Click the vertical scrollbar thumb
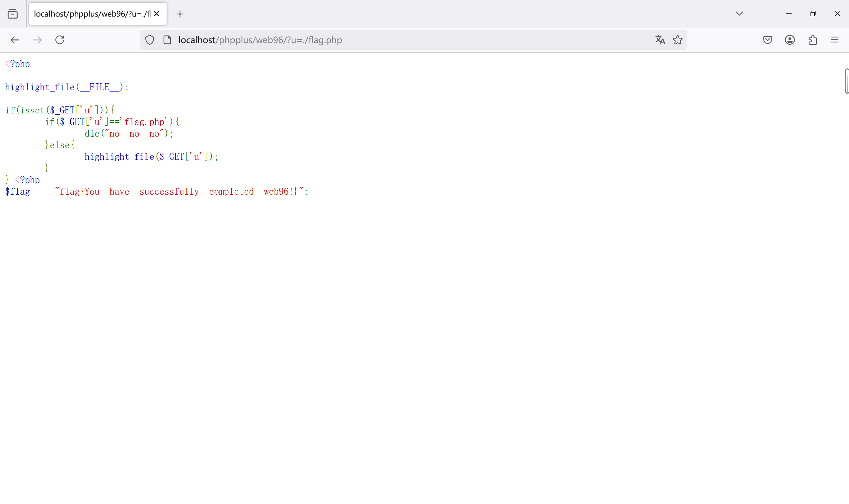 846,81
